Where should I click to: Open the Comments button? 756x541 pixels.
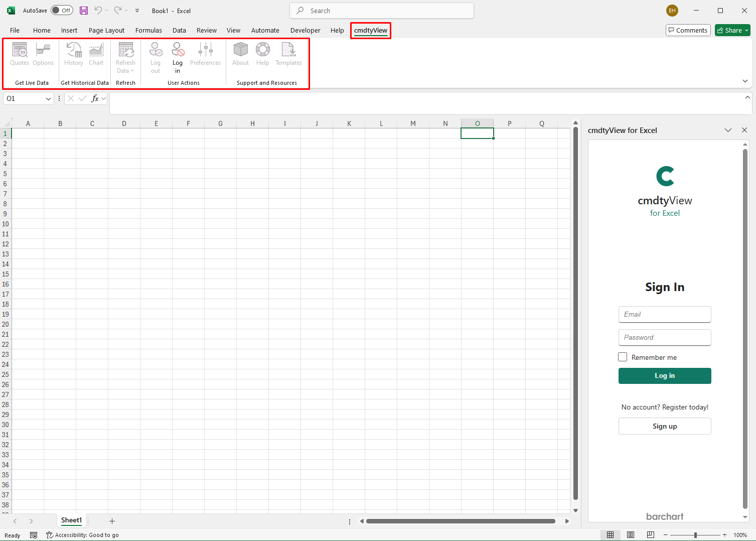tap(688, 30)
